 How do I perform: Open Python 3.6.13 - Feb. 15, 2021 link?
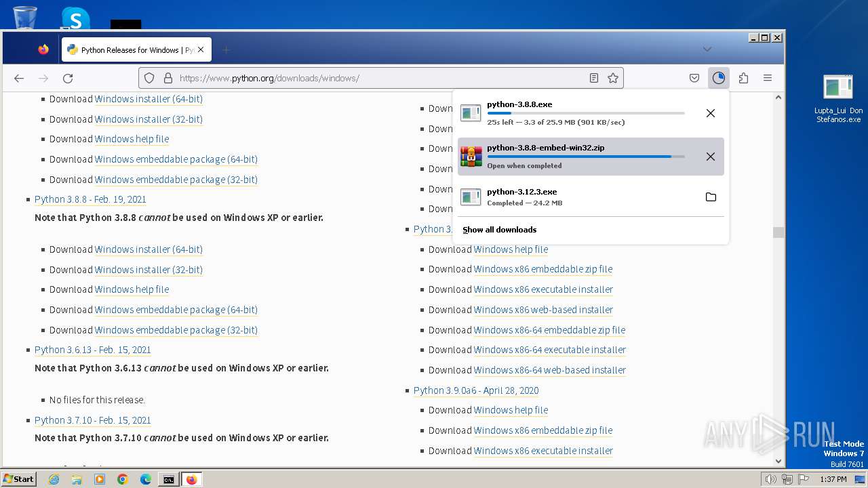pos(92,350)
